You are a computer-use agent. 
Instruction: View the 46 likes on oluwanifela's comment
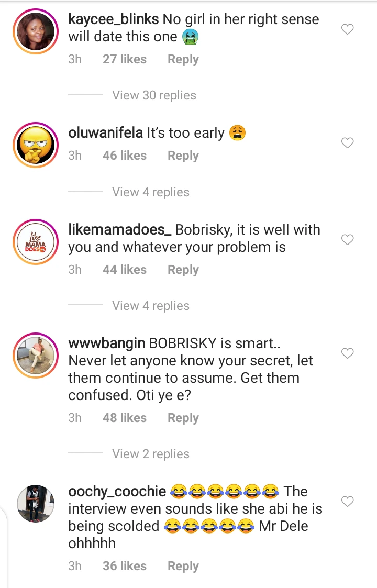pyautogui.click(x=125, y=156)
